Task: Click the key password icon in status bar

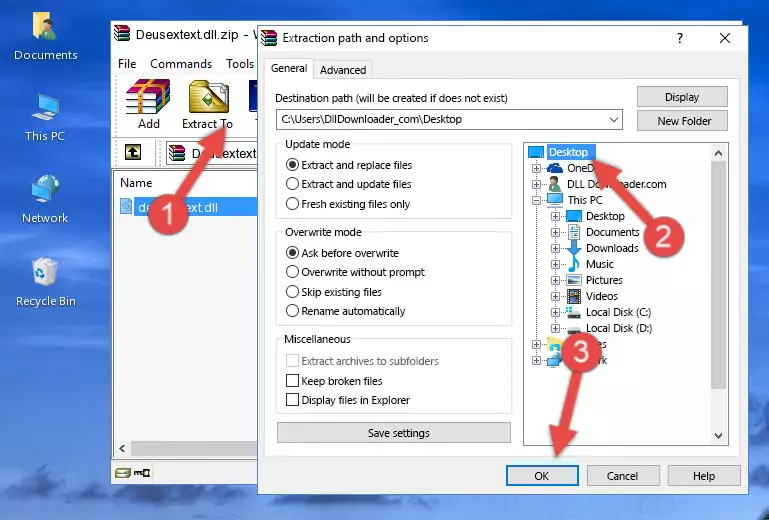Action: pos(142,473)
